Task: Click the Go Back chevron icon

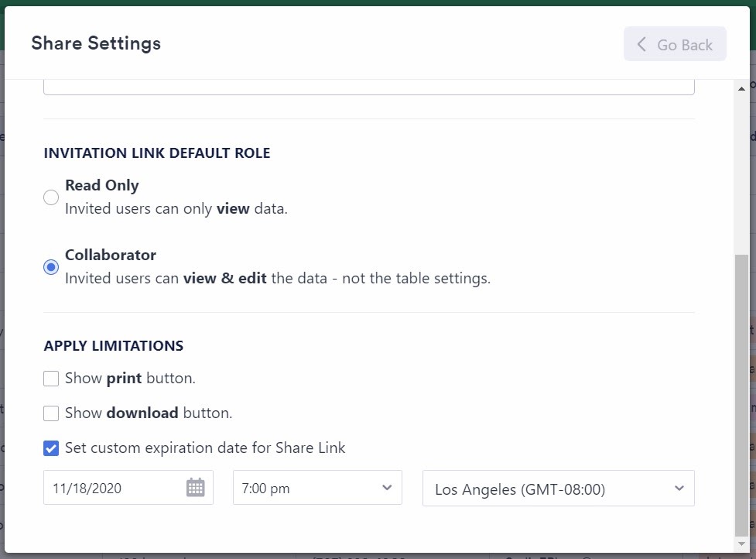Action: [x=641, y=45]
